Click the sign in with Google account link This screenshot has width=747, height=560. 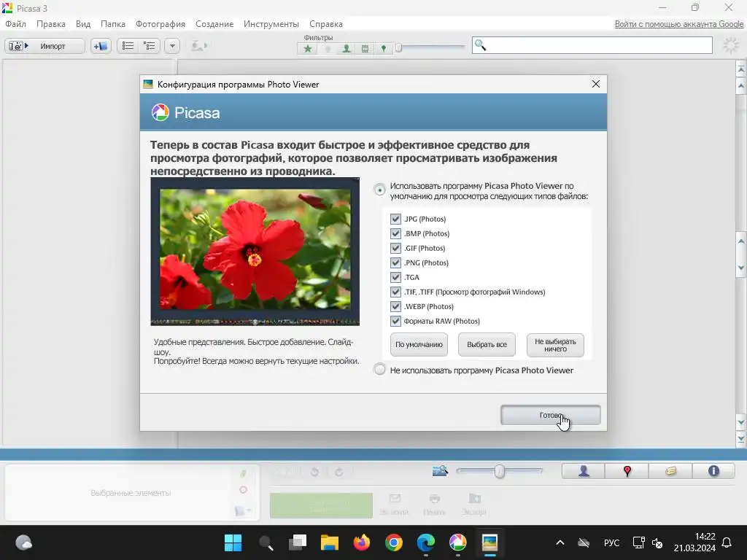tap(679, 24)
